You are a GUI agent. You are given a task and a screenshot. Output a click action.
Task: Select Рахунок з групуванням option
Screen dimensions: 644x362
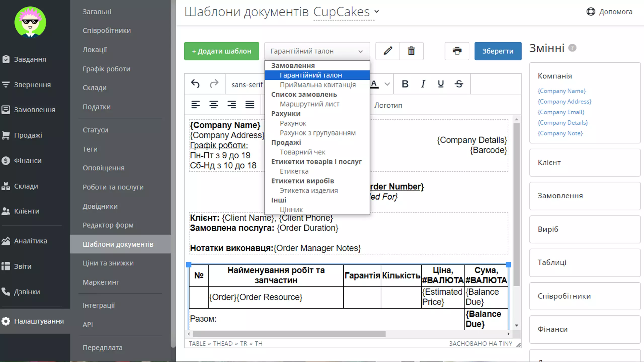[317, 133]
